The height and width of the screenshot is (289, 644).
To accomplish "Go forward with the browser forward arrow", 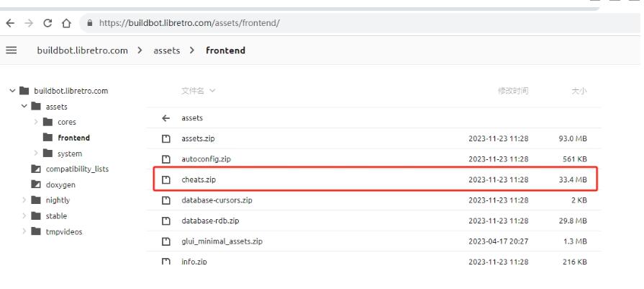I will [x=29, y=23].
